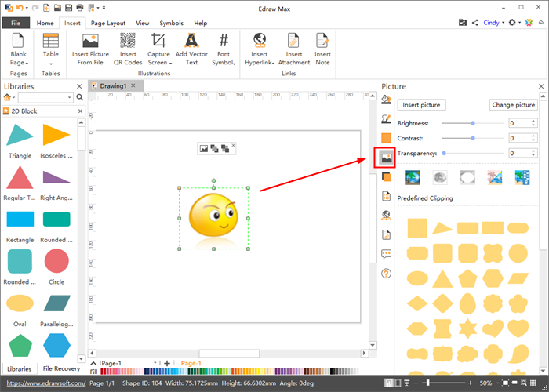
Task: Open the File Recovery tab
Action: point(62,368)
